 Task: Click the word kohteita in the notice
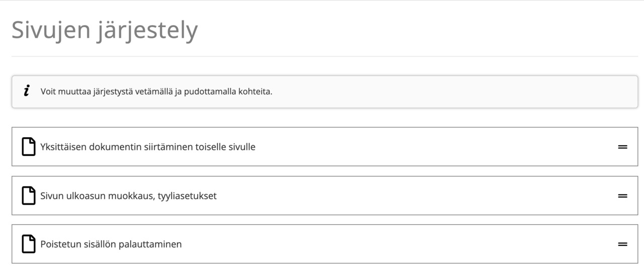click(x=251, y=92)
